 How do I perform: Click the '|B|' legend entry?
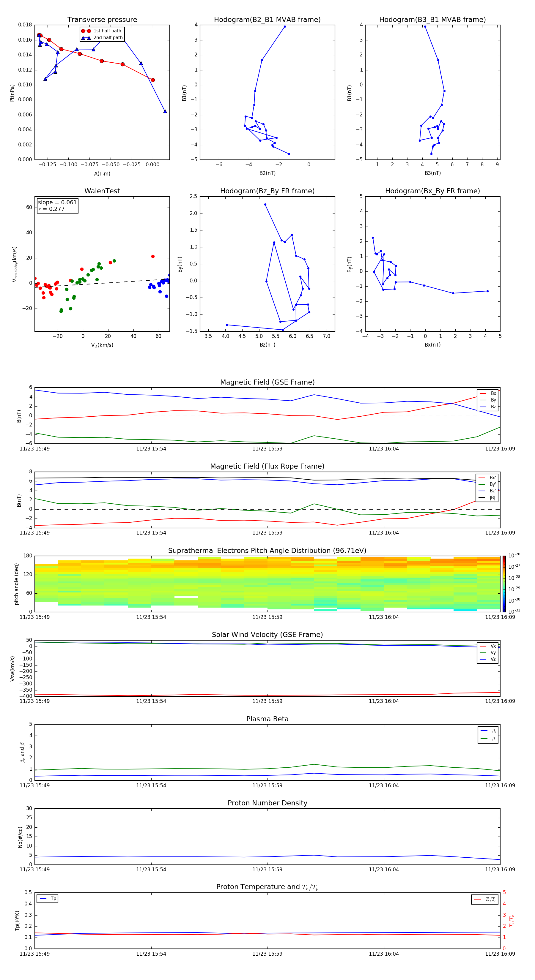click(487, 498)
